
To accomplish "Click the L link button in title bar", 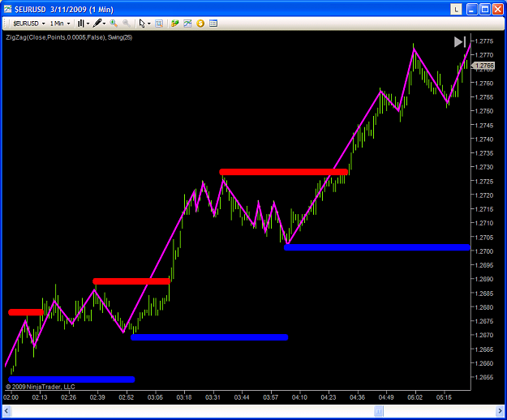I will tap(456, 10).
